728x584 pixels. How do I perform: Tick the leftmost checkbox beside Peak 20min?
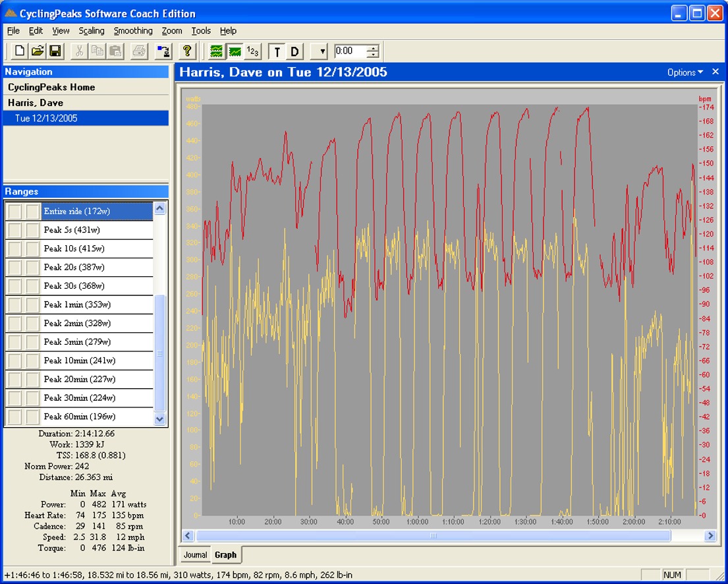[x=14, y=379]
